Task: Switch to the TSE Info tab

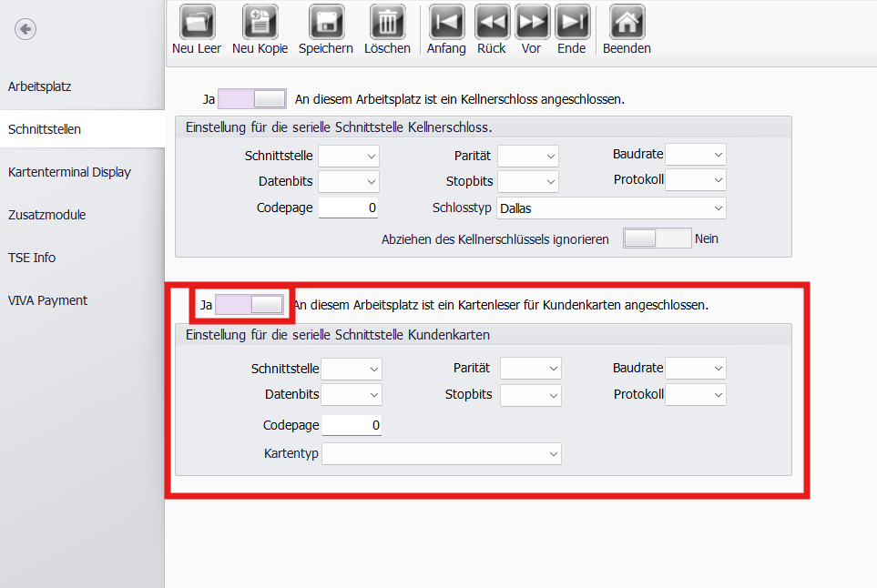Action: pos(32,258)
